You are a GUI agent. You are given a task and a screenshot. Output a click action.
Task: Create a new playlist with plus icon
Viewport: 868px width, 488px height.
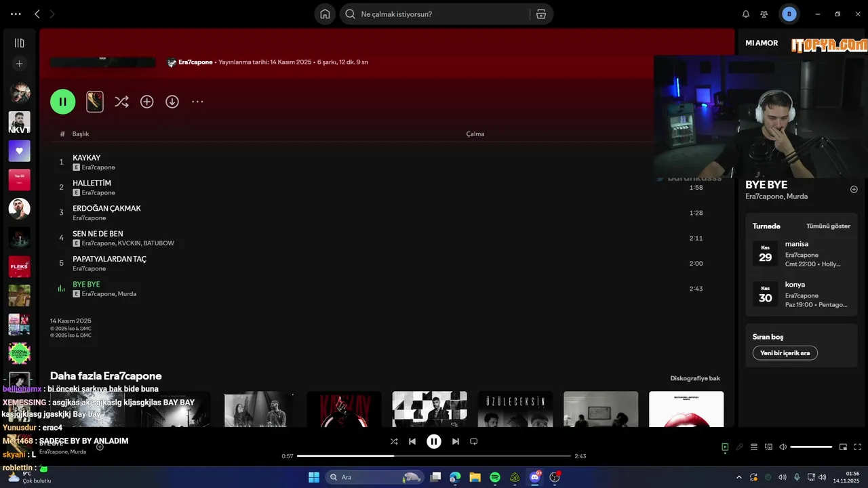tap(19, 64)
